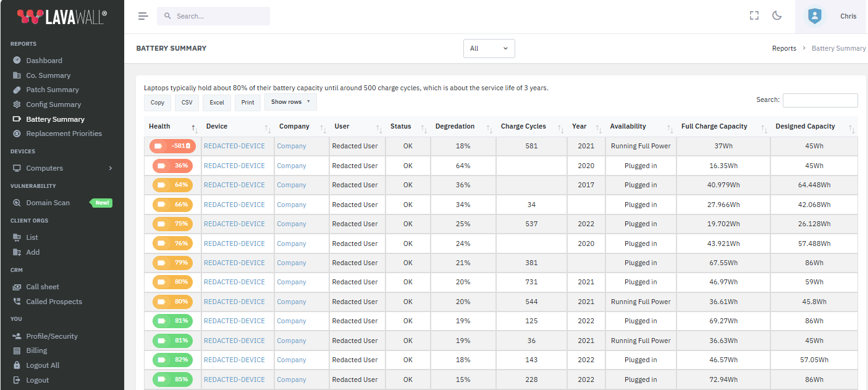
Task: Go to Reports via the breadcrumb
Action: [x=784, y=48]
